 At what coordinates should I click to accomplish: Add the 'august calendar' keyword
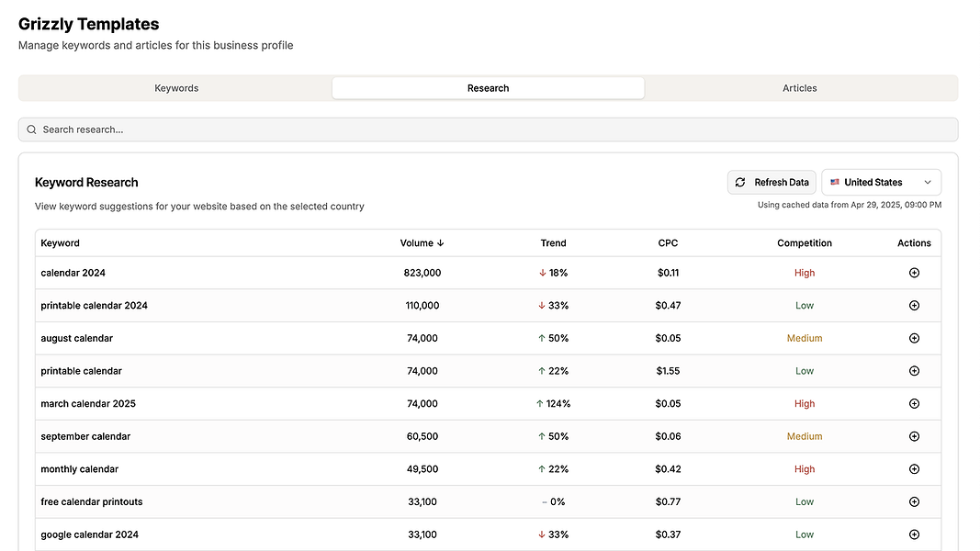[x=914, y=338]
